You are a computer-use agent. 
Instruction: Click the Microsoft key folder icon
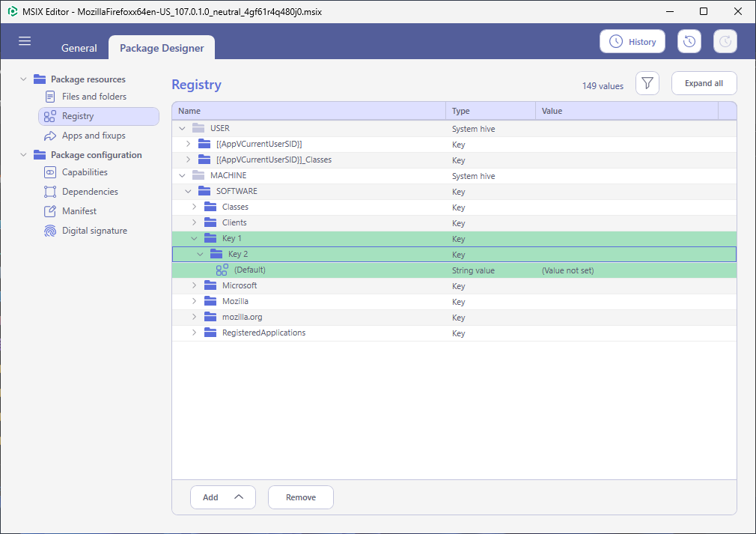[210, 285]
